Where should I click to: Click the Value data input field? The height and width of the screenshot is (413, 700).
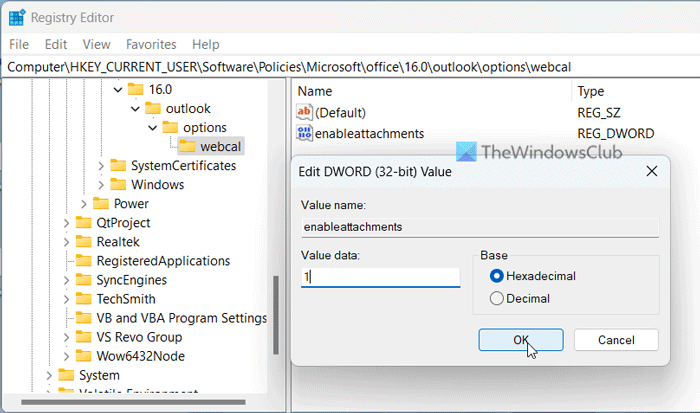click(380, 277)
